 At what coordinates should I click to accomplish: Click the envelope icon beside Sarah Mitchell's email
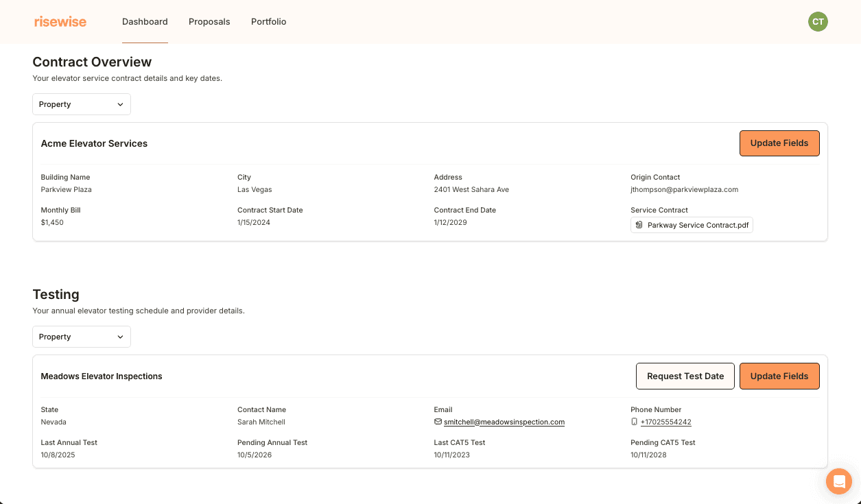(437, 422)
